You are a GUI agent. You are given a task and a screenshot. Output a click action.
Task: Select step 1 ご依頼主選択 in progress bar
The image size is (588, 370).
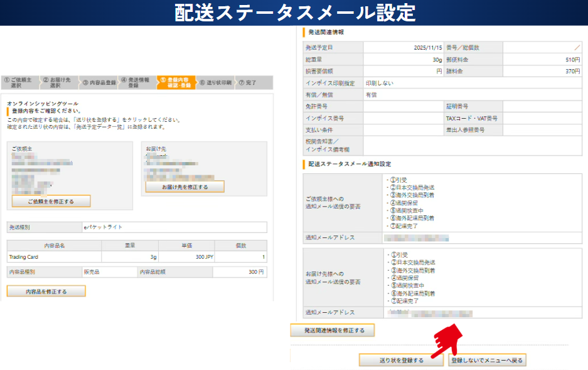19,82
